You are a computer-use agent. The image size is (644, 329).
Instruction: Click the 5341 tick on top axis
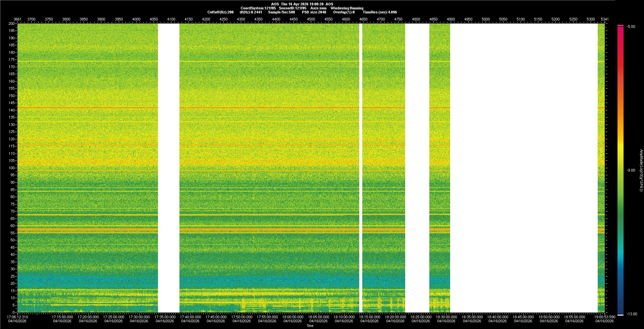pyautogui.click(x=605, y=19)
